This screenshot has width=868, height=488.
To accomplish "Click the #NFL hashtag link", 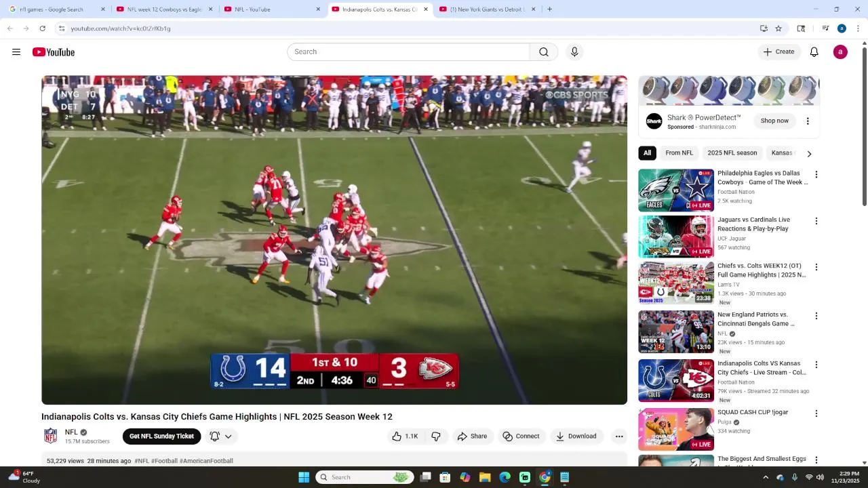I will (142, 461).
